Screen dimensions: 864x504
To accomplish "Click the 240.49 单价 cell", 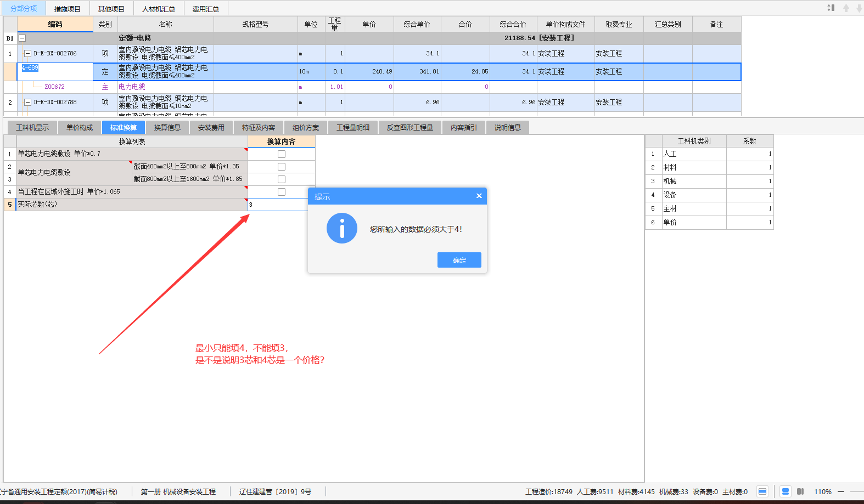I will point(369,72).
